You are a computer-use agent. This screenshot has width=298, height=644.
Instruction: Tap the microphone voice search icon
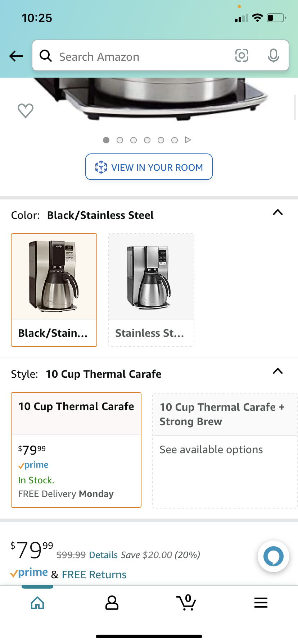pyautogui.click(x=273, y=56)
